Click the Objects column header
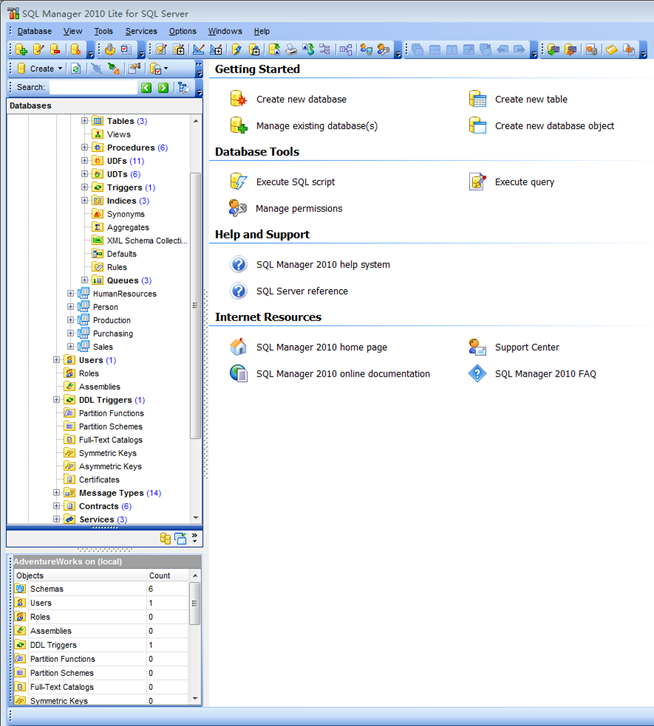 [80, 576]
